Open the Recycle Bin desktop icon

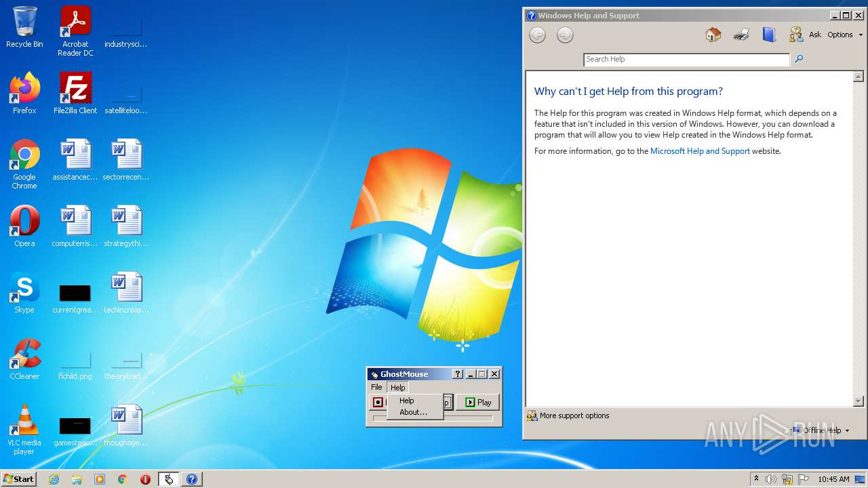[x=24, y=27]
